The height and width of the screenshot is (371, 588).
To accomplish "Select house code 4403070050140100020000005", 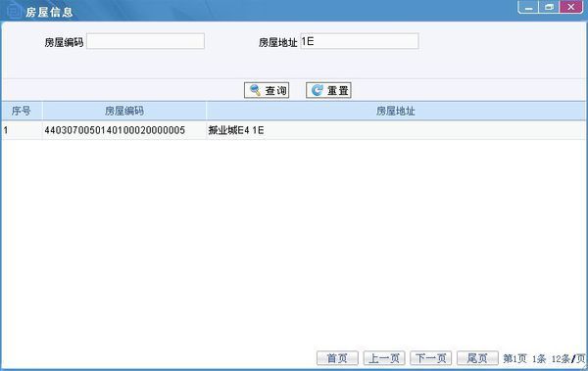I will [x=115, y=130].
